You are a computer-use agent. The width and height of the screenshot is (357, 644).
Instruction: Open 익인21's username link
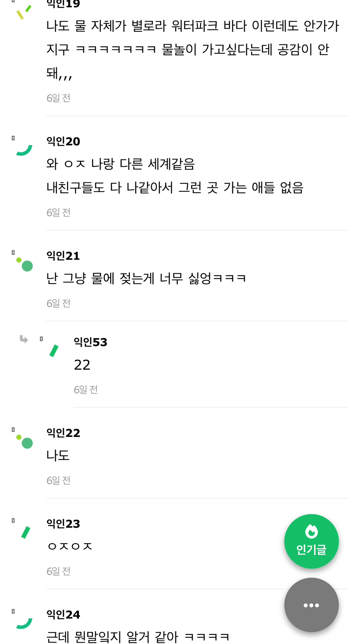click(63, 256)
